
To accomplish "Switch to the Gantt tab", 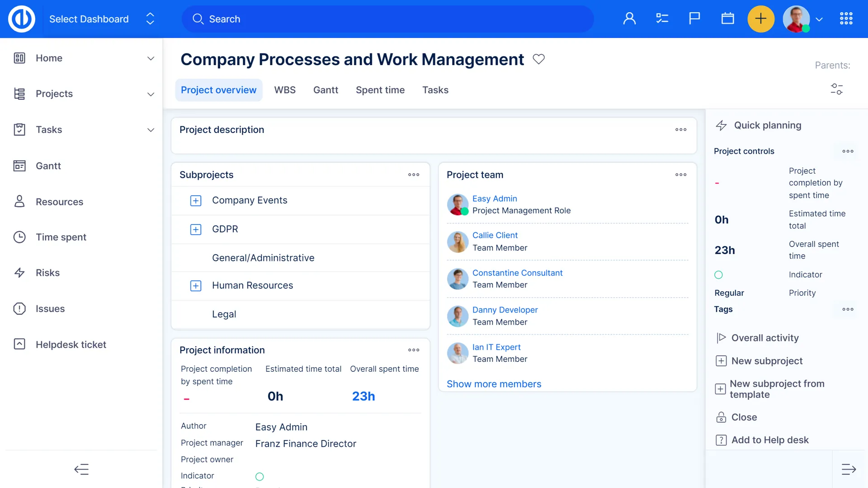I will [325, 90].
